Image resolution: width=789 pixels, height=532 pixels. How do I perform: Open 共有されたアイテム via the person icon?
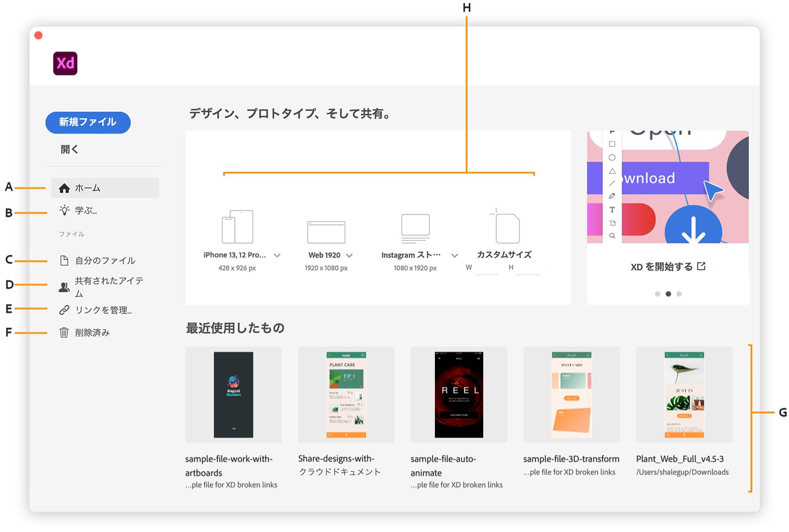[x=63, y=287]
